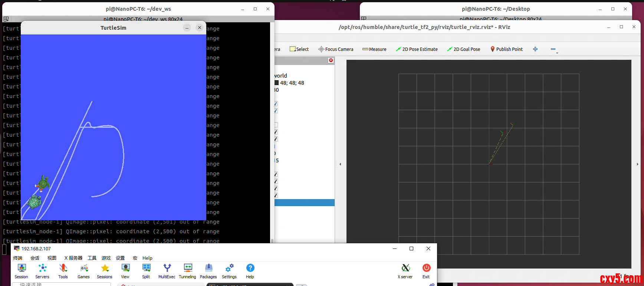Open the MobaXterm Packages manager
Screen dimensions: 644x286
[x=208, y=271]
